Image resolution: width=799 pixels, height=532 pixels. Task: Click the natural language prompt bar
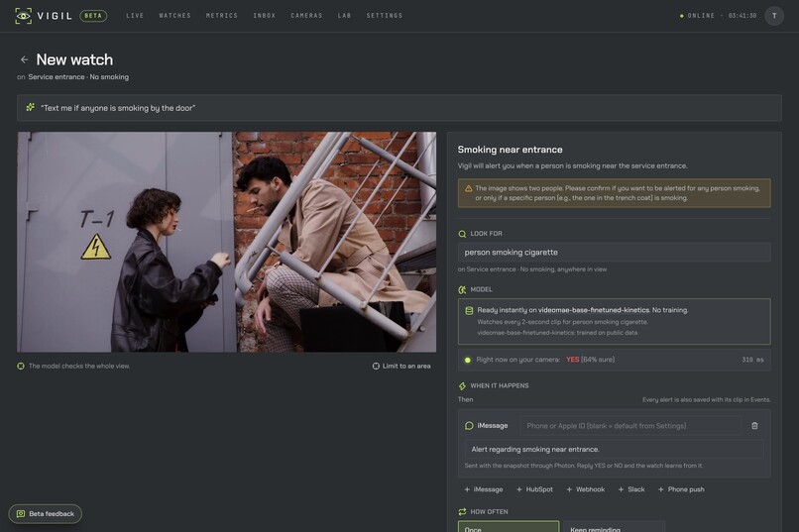399,108
